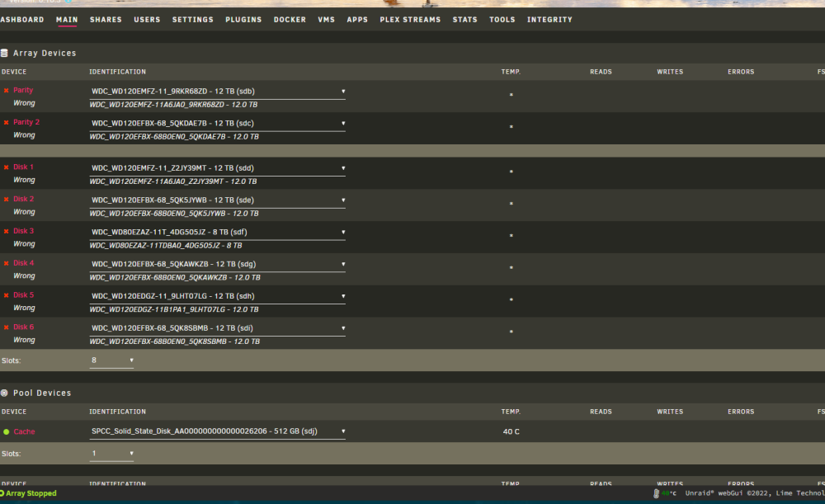Open the Plex Streams tab

410,20
